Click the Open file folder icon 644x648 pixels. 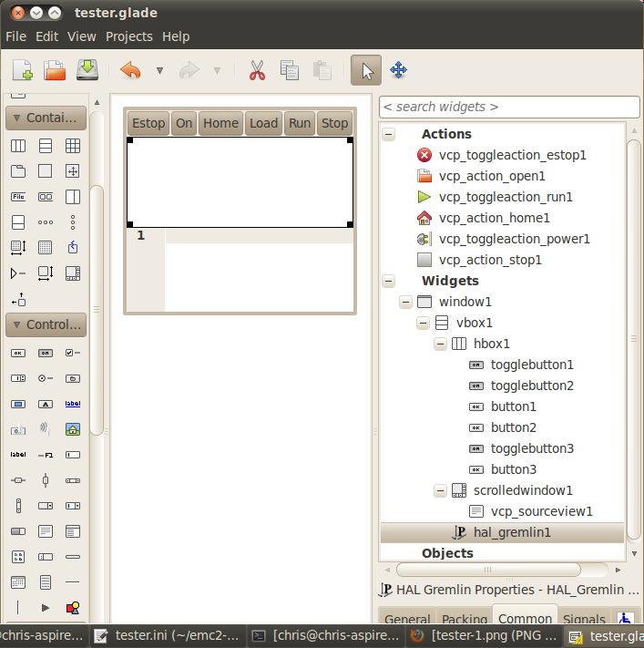[55, 70]
